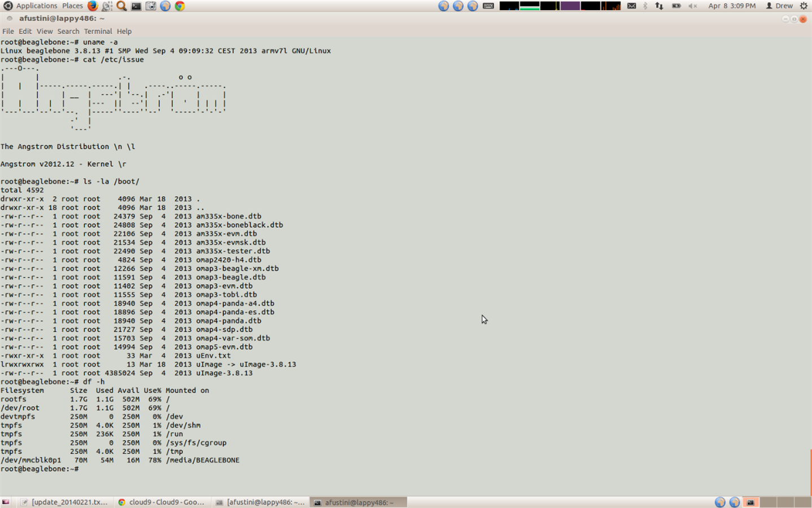The width and height of the screenshot is (812, 508).
Task: Open the Terminal menu in menu bar
Action: 98,31
